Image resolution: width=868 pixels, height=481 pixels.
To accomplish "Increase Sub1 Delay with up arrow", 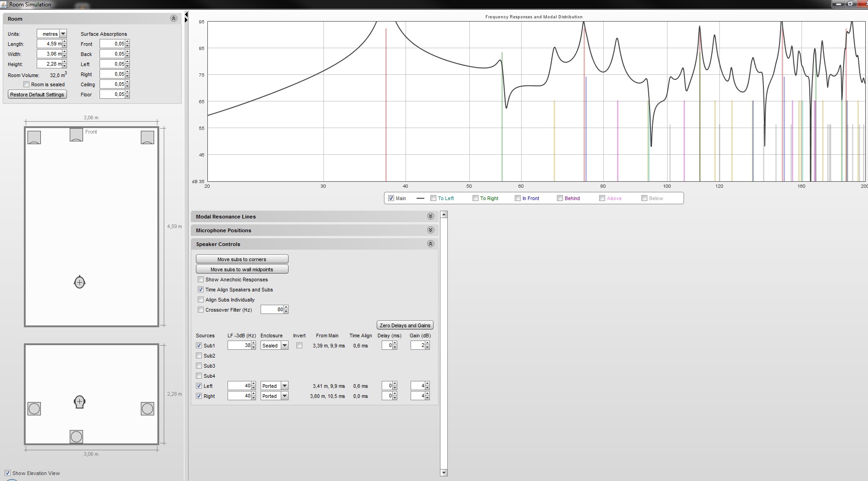I will click(395, 343).
